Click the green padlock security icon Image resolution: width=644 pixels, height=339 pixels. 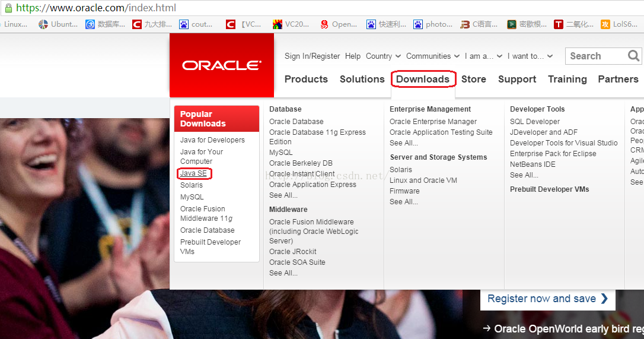point(8,8)
